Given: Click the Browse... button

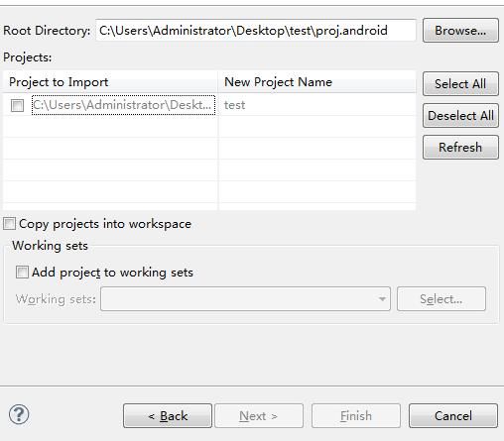Looking at the screenshot, I should (460, 31).
